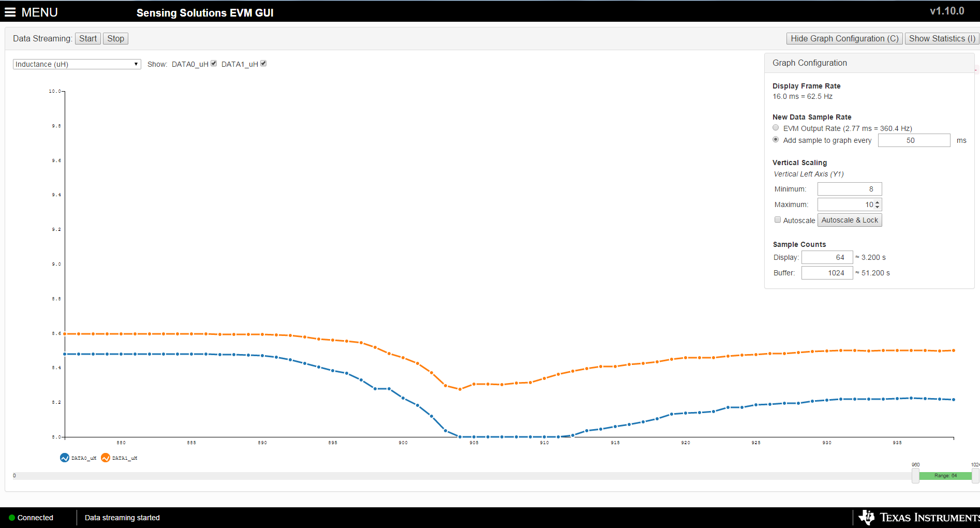Screen dimensions: 980x528
Task: Click the 16.0 ms = 62.5 Hz value
Action: pos(803,96)
